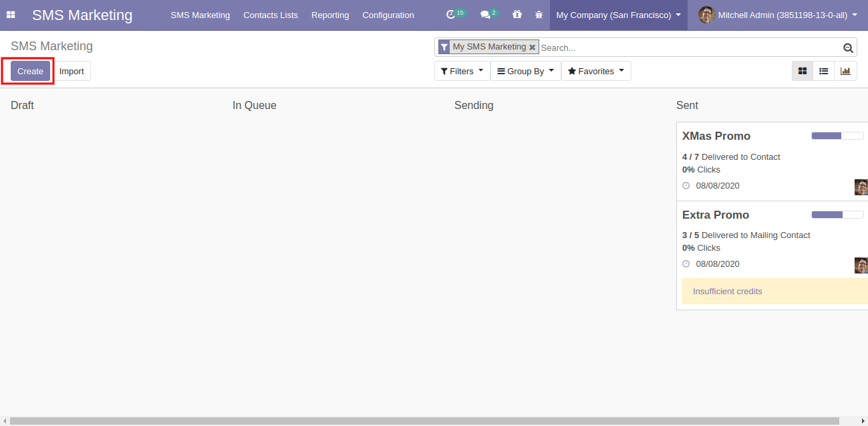Click Extra Promo progress bar
This screenshot has width=868, height=426.
pyautogui.click(x=837, y=215)
